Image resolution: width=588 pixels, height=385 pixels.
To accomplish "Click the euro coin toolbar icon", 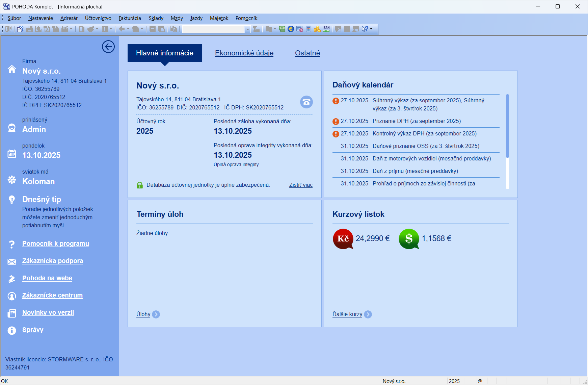I will pyautogui.click(x=291, y=29).
